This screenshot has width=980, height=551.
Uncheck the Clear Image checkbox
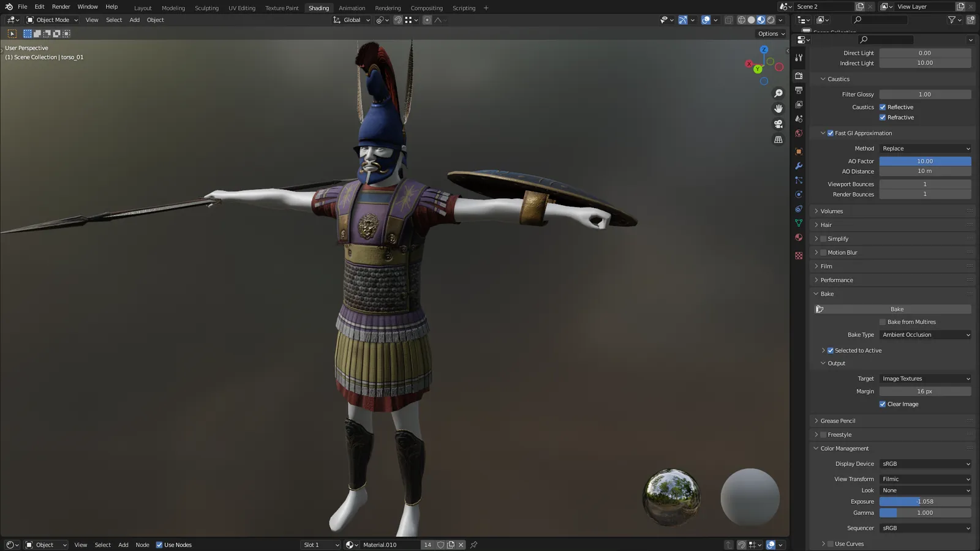pos(883,404)
